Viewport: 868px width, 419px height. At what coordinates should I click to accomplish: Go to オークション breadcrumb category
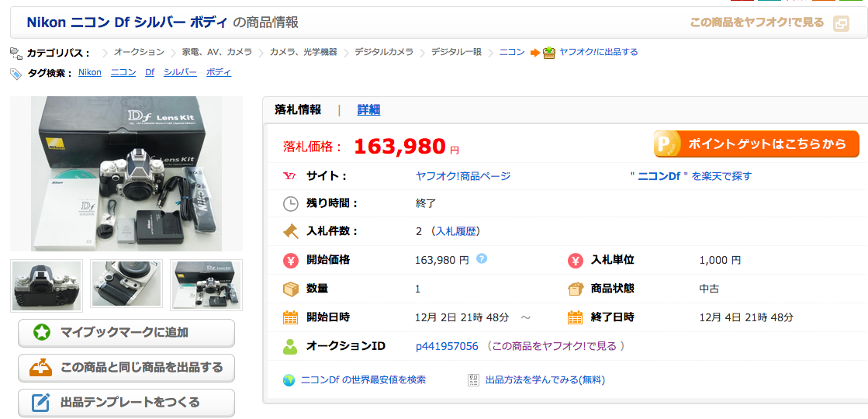pyautogui.click(x=139, y=52)
